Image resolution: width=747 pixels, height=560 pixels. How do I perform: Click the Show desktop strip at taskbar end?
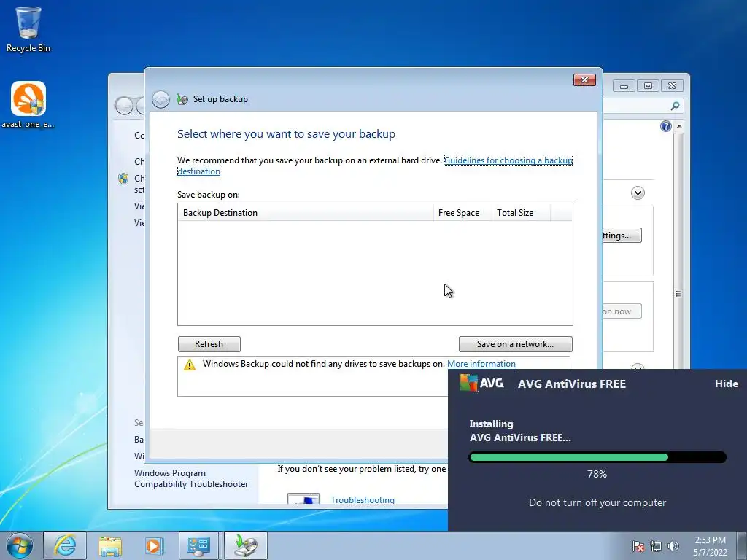click(x=742, y=545)
